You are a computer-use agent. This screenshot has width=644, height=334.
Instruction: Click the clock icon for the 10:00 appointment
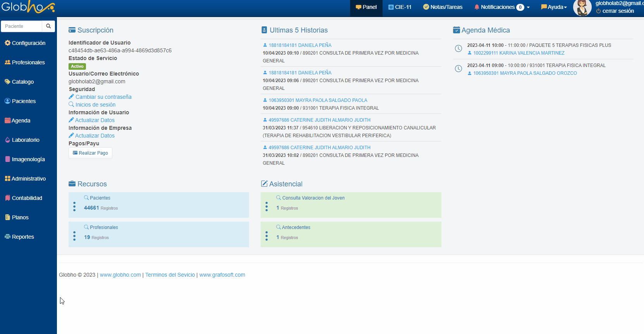coord(458,48)
